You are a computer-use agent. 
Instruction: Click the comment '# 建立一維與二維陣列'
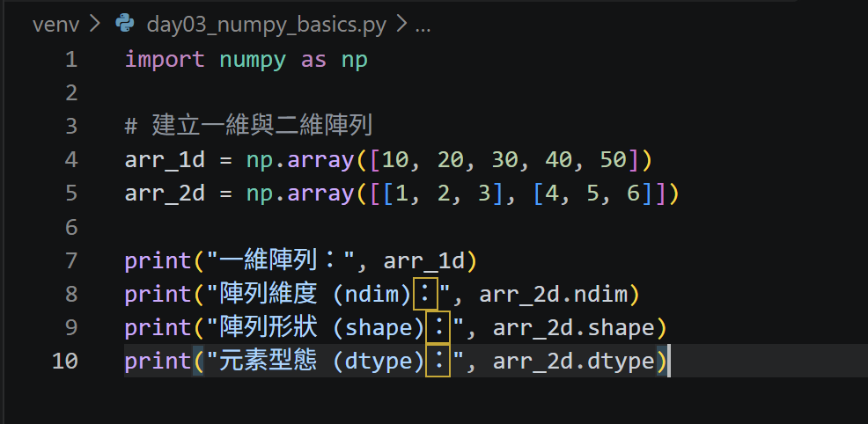coord(248,127)
